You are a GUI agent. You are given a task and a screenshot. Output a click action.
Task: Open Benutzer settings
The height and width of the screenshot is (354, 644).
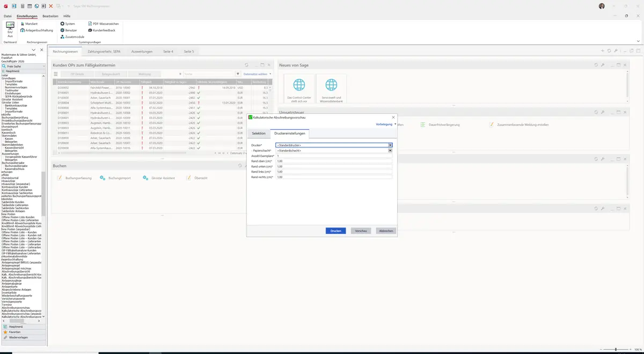pyautogui.click(x=69, y=30)
